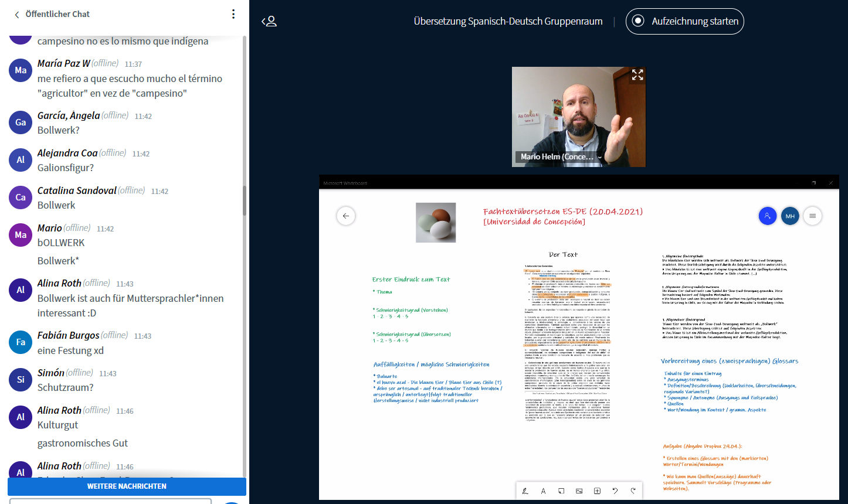Screen dimensions: 848x504
Task: Make Mario Helm's webcam fullscreen
Action: [637, 75]
